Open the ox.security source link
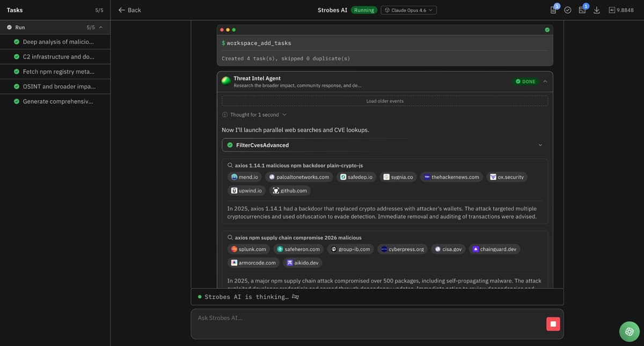This screenshot has width=644, height=346. pos(507,177)
